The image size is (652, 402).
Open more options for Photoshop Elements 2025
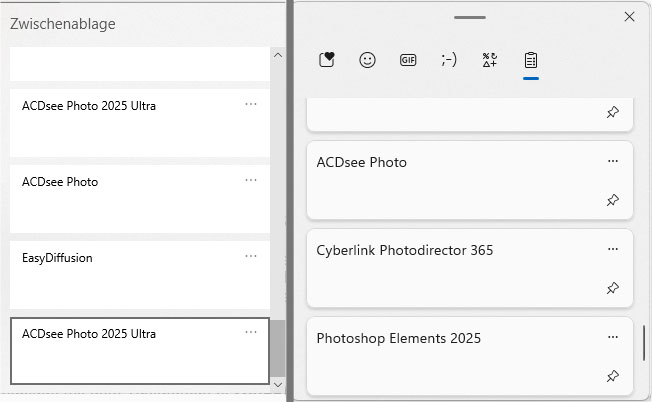tap(612, 337)
